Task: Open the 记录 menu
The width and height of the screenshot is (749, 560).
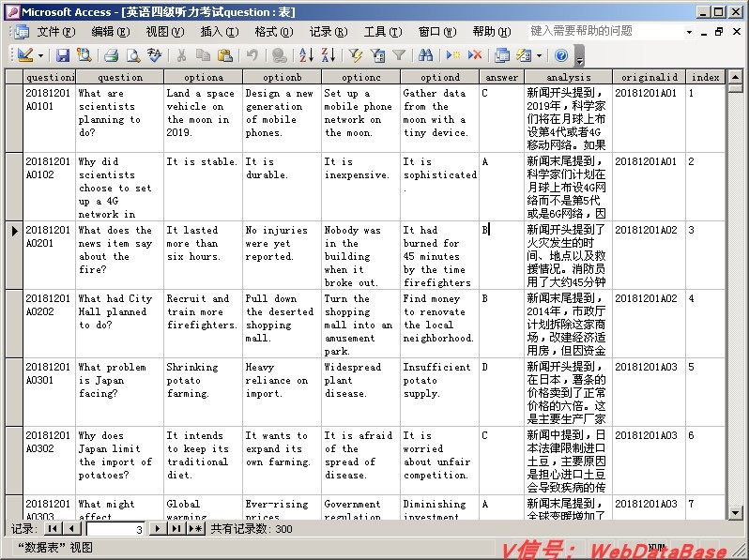Action: (x=329, y=32)
